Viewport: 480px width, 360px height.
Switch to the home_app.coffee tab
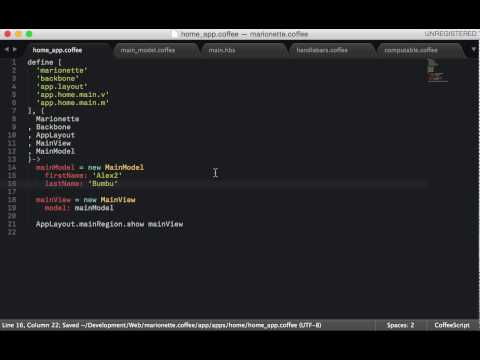[x=57, y=50]
